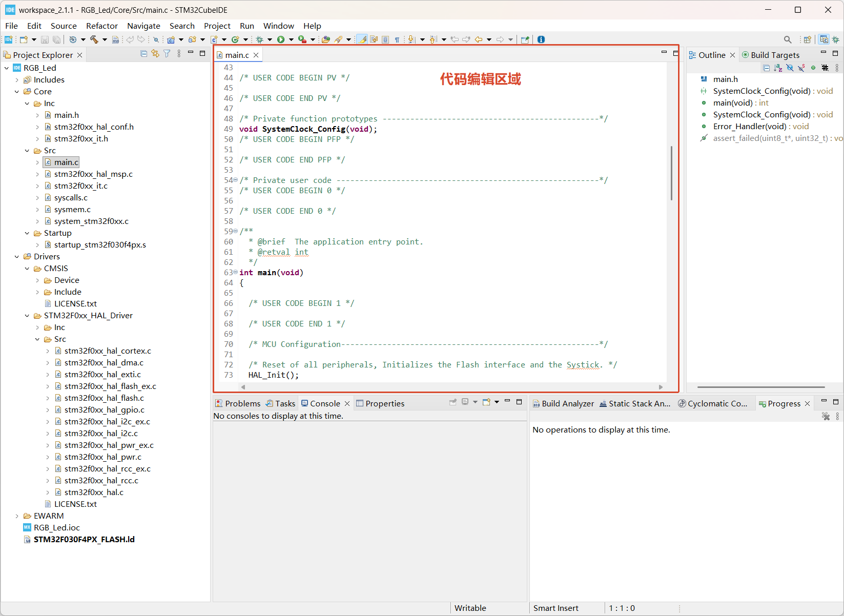844x616 pixels.
Task: Toggle Block Selection mode
Action: pos(385,39)
